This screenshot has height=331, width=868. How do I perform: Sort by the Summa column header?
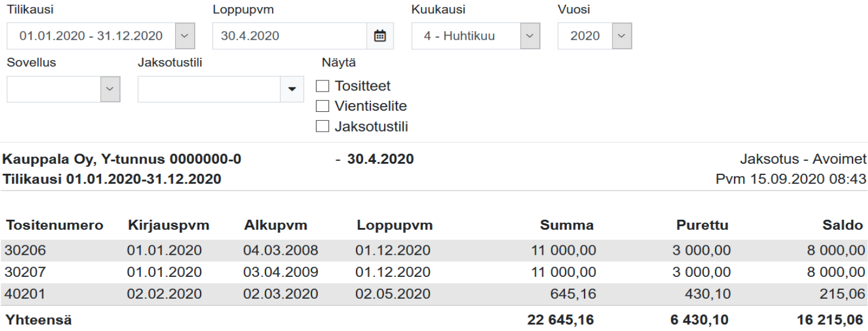[566, 226]
